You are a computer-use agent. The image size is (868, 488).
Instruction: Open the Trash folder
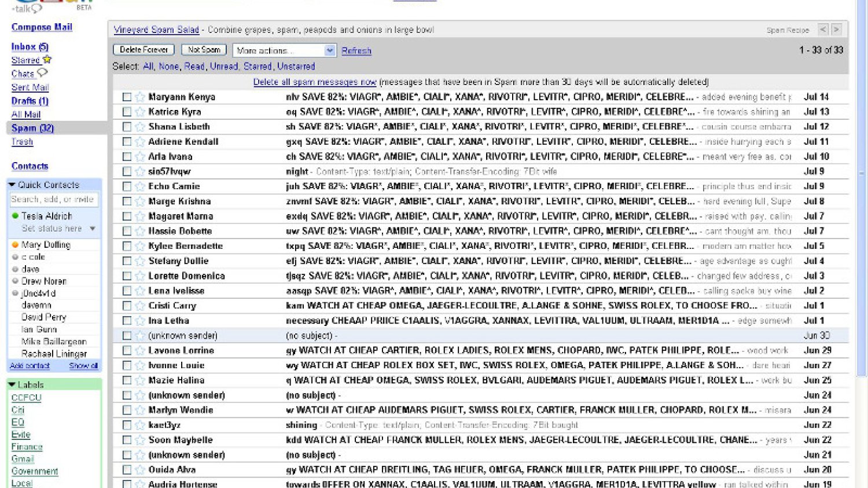tap(22, 142)
